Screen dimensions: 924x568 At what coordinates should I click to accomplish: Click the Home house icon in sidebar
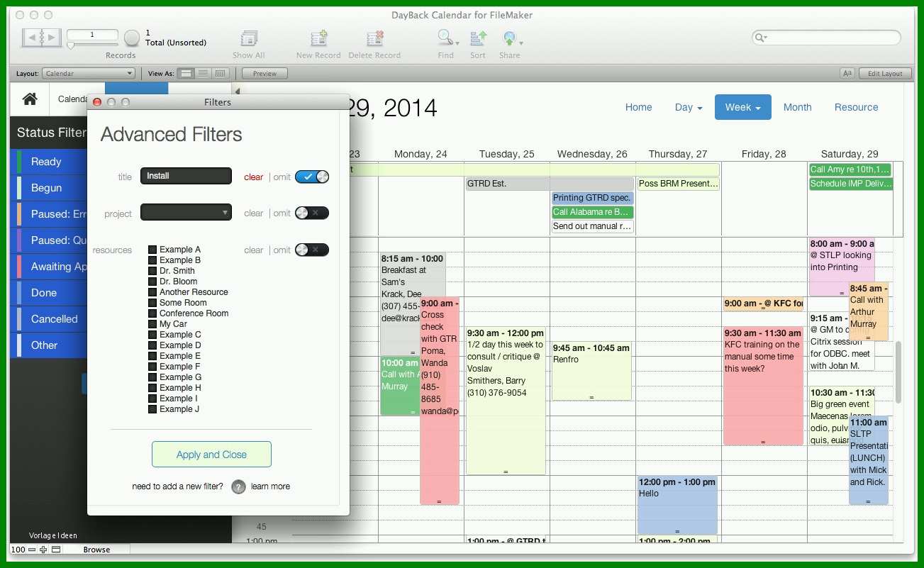point(30,99)
